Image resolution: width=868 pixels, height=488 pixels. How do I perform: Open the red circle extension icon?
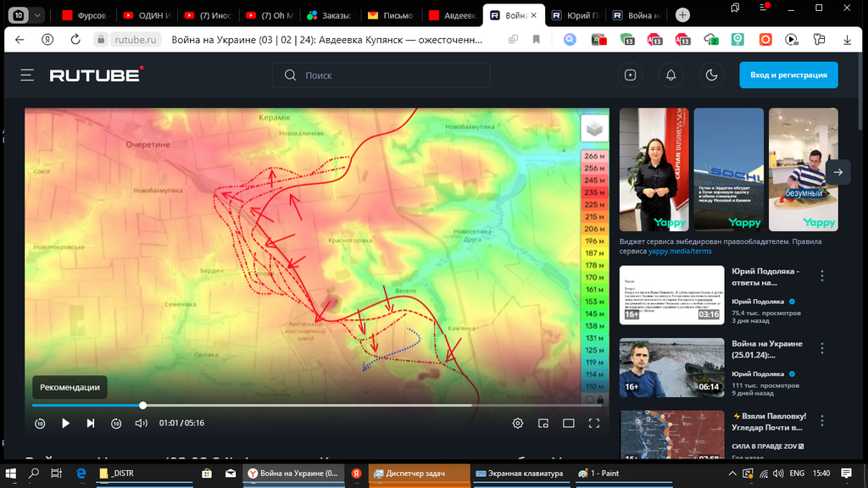pos(765,40)
